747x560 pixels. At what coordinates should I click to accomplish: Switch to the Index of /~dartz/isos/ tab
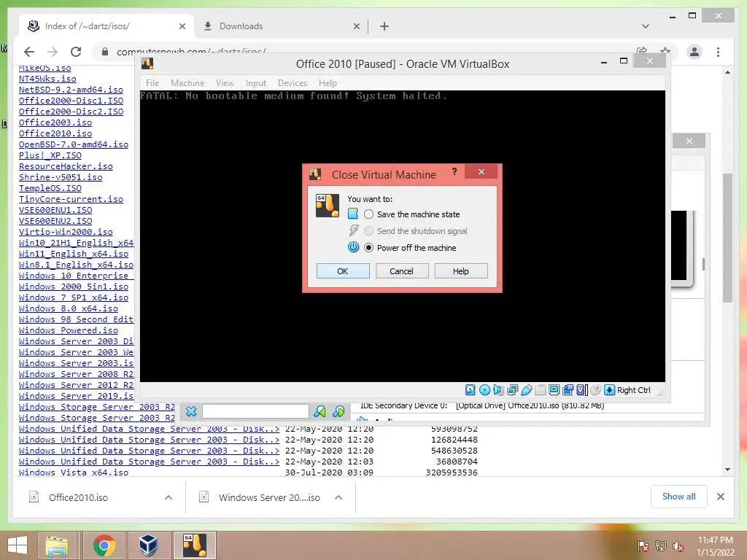click(x=106, y=26)
